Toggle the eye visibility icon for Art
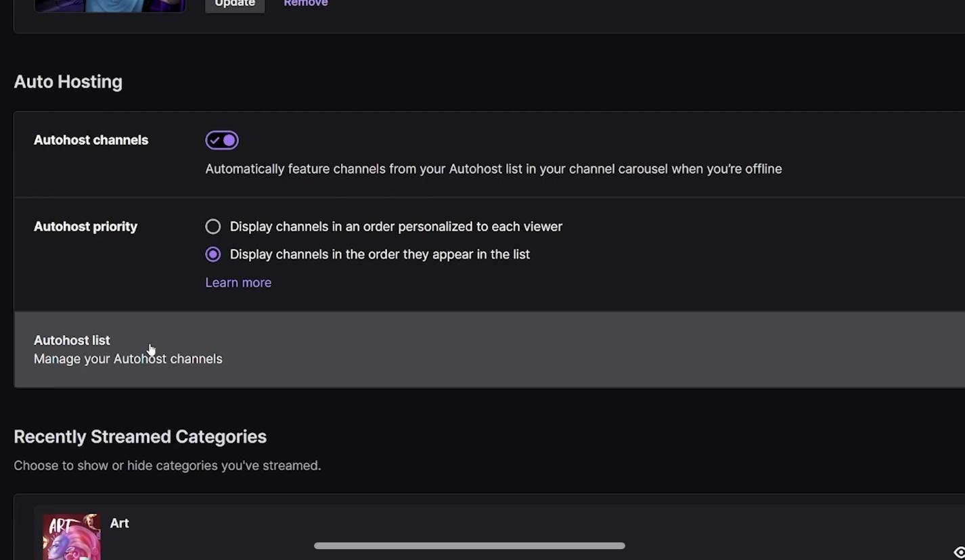 point(960,553)
